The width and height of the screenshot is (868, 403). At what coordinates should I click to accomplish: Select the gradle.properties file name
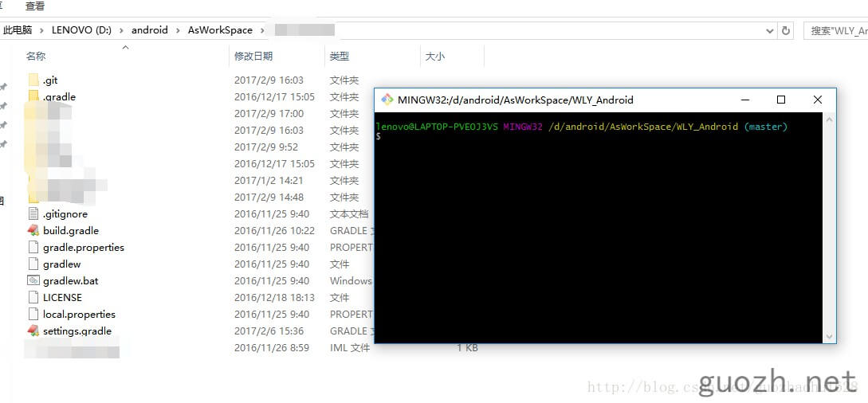[84, 248]
